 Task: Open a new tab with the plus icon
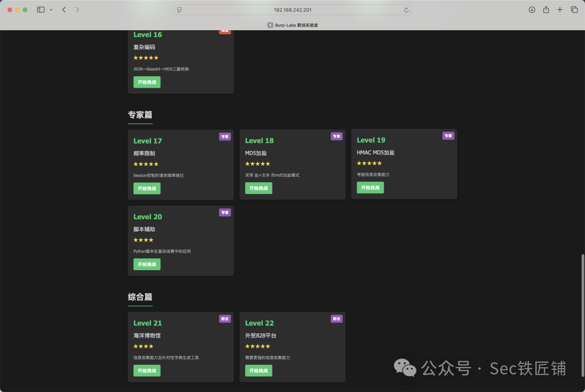point(560,9)
